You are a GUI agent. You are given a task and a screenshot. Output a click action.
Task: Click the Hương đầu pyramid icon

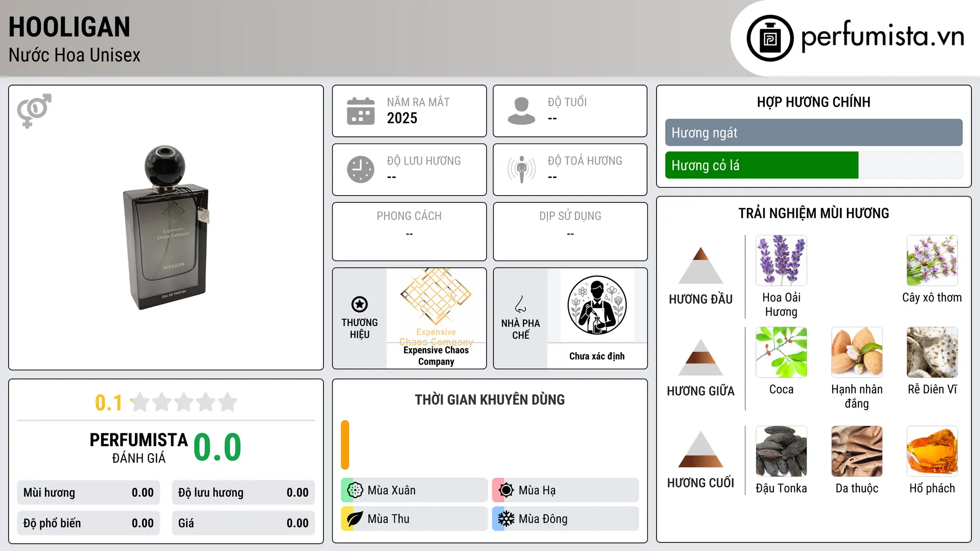[x=701, y=265]
